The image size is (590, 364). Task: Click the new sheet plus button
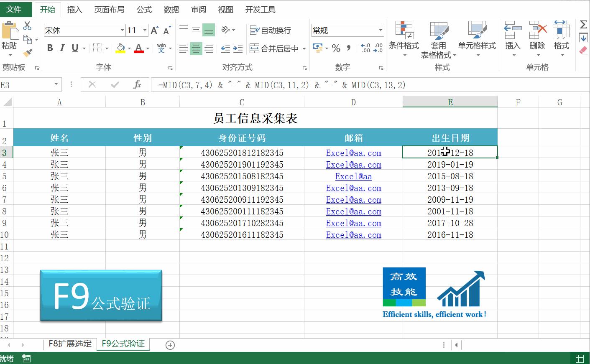pyautogui.click(x=169, y=345)
